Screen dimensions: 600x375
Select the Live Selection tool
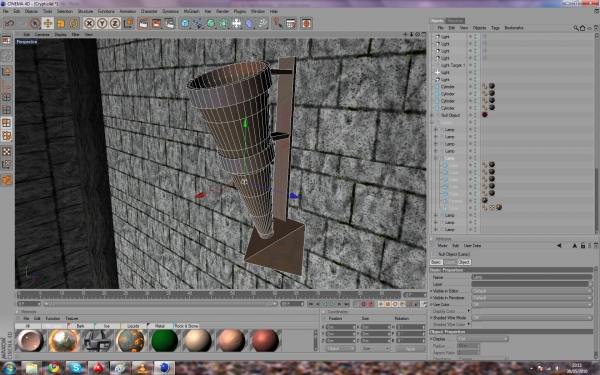click(35, 24)
